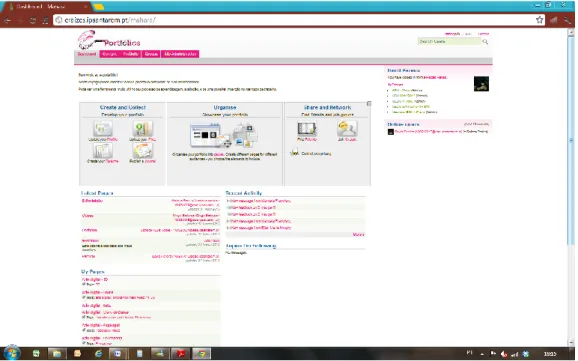Open the browser wrench settings menu
Viewport: 578px width, 361px height.
(567, 20)
